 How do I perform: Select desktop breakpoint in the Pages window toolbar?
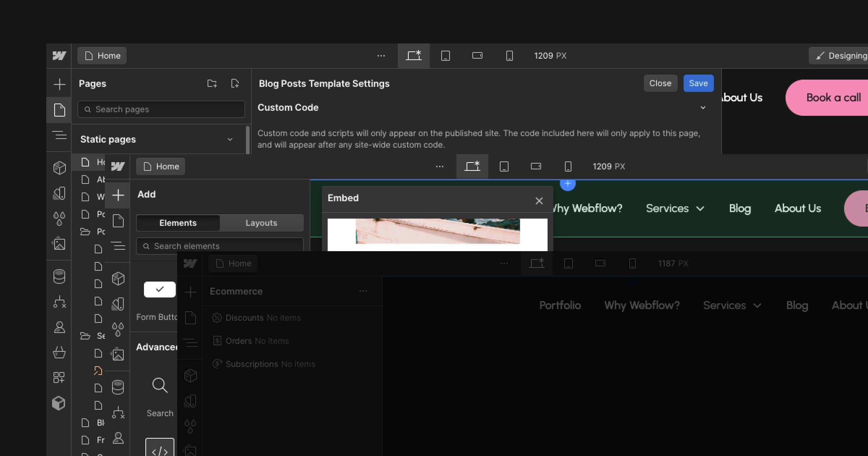414,56
